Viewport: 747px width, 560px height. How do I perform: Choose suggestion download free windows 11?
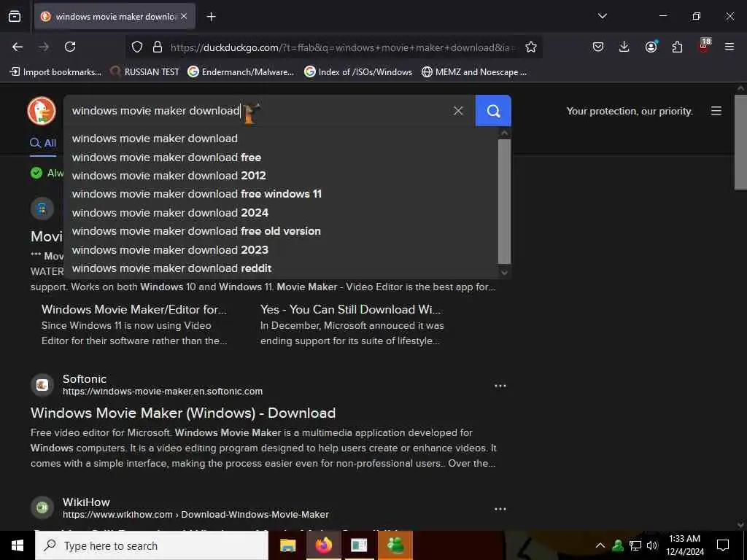click(x=281, y=194)
